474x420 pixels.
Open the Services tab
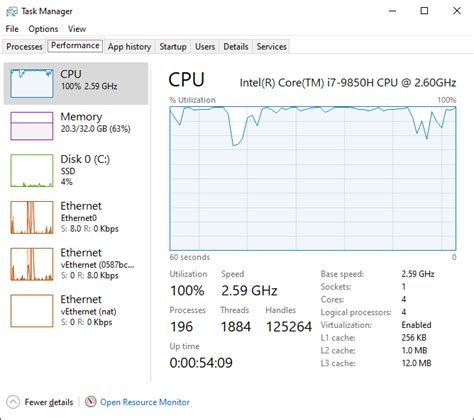tap(271, 47)
